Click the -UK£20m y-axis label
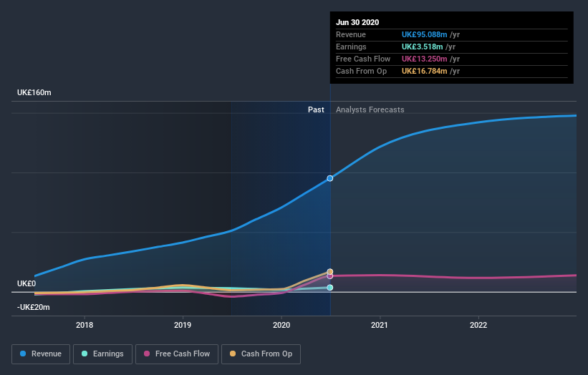This screenshot has width=588, height=375. (x=34, y=307)
